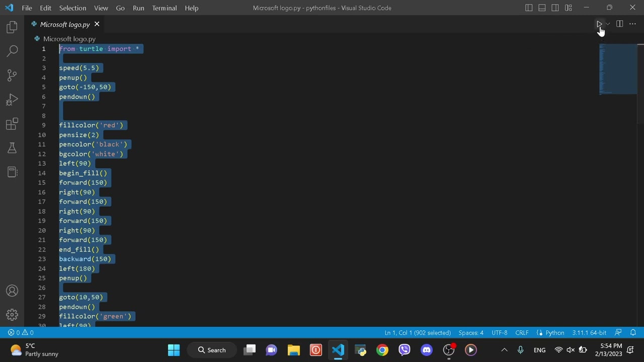The width and height of the screenshot is (644, 362).
Task: Open the Explorer view in activity bar
Action: coord(12,27)
